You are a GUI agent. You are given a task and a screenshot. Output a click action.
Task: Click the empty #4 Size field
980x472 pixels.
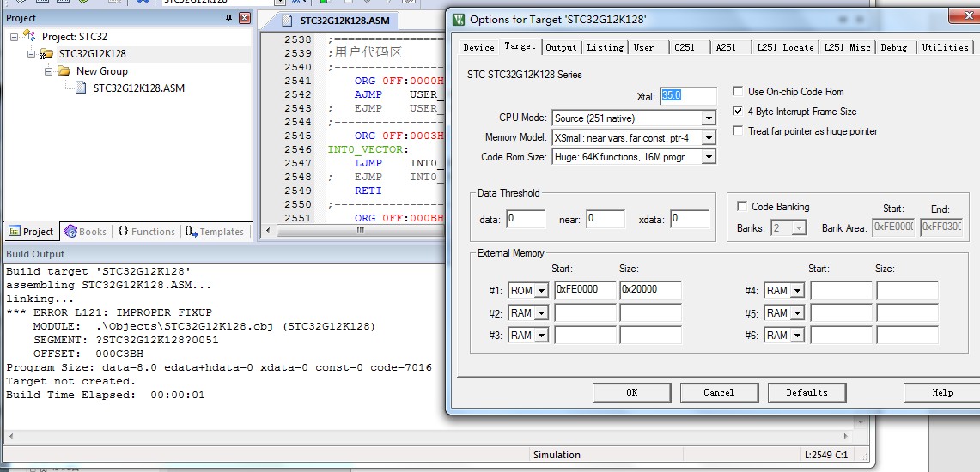(x=908, y=290)
